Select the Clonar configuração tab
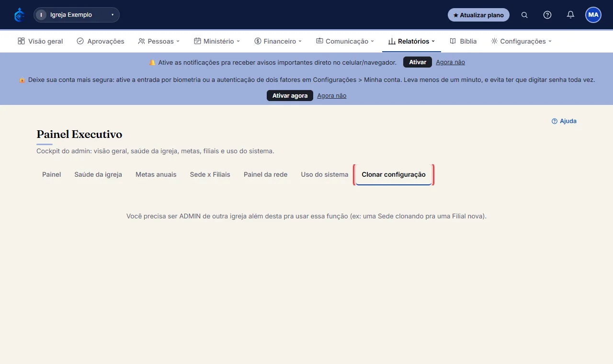 394,174
